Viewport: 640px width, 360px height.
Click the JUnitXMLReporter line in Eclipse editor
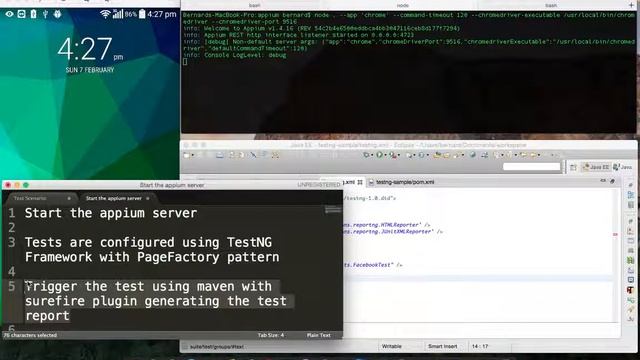click(x=393, y=232)
